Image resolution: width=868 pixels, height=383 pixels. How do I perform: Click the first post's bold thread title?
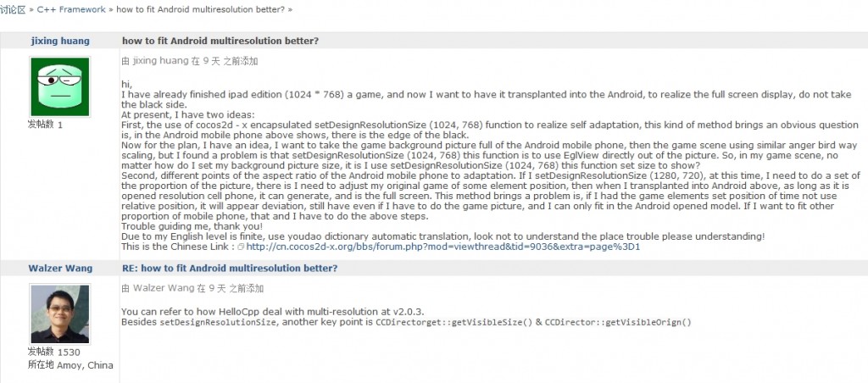pyautogui.click(x=220, y=41)
